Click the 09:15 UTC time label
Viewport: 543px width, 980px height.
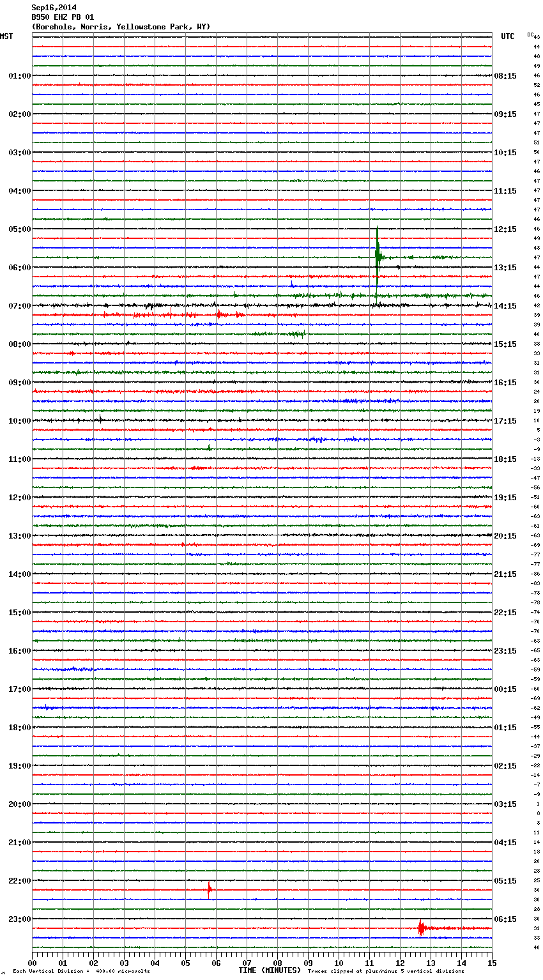click(x=505, y=114)
